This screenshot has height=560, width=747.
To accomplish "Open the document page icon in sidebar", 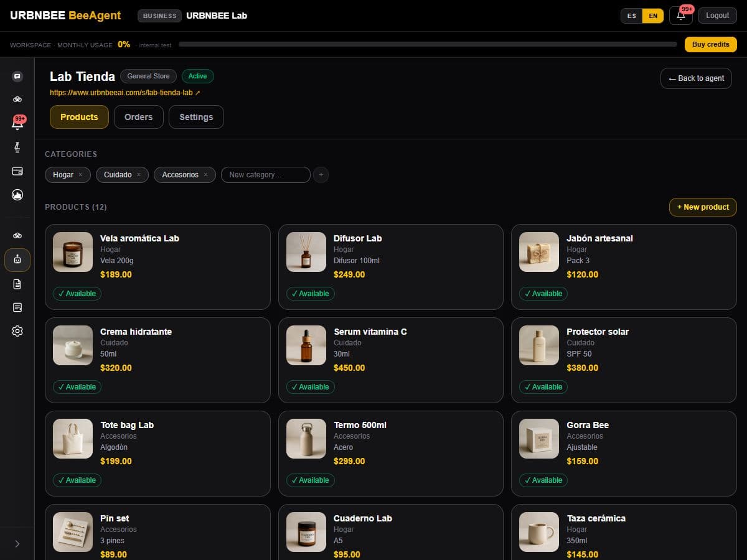I will 17,284.
